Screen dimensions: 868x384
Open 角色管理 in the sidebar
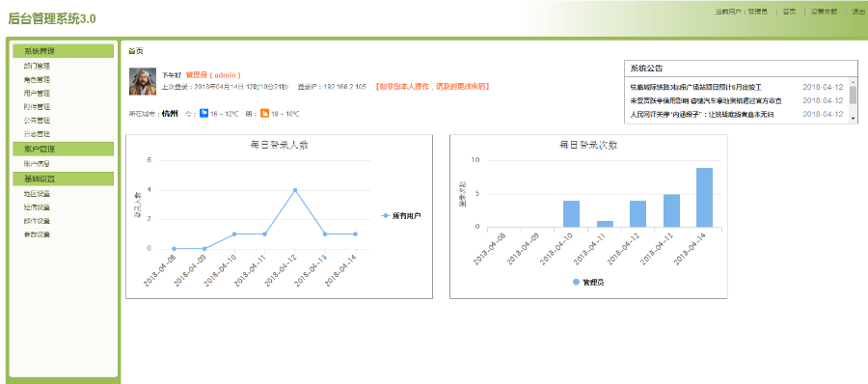pos(37,79)
